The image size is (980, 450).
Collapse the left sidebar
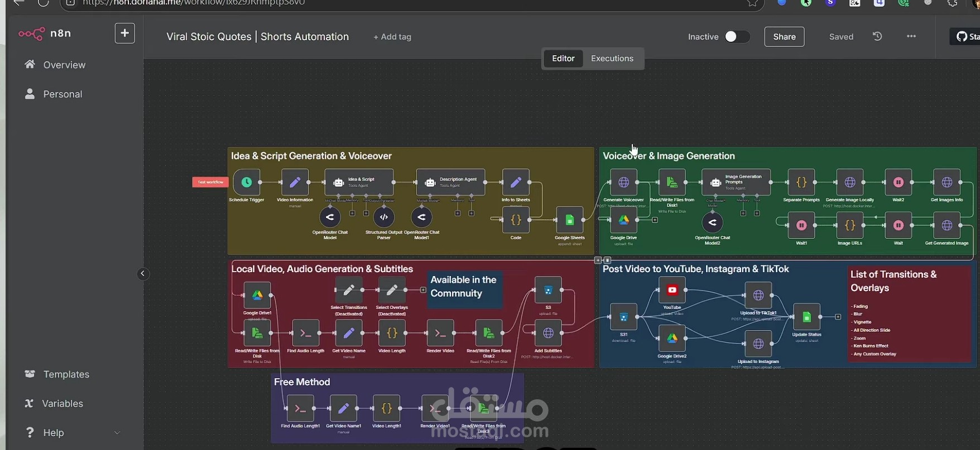click(143, 274)
